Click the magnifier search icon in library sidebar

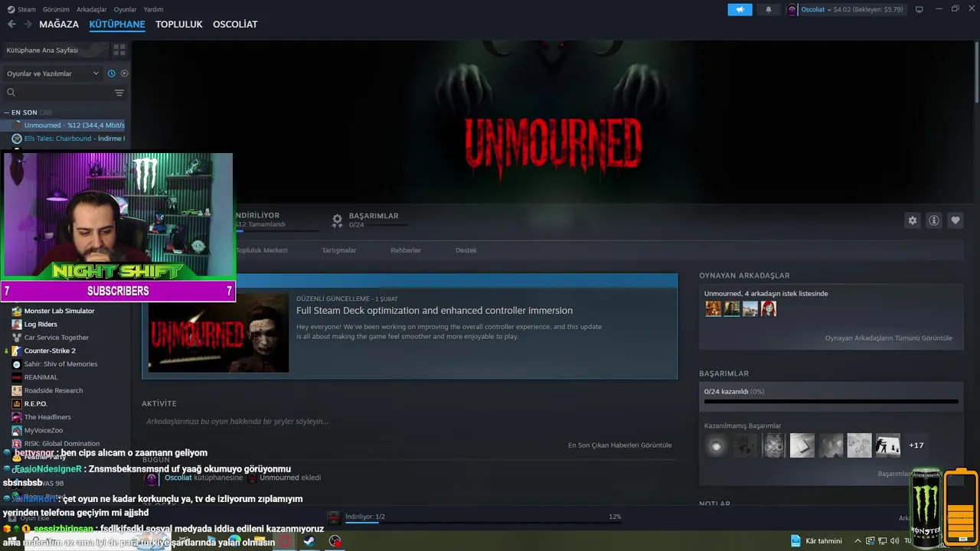[x=11, y=93]
